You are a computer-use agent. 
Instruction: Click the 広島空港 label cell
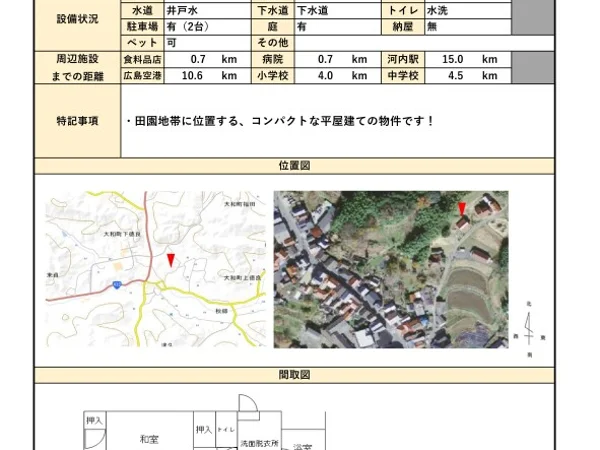click(x=142, y=75)
